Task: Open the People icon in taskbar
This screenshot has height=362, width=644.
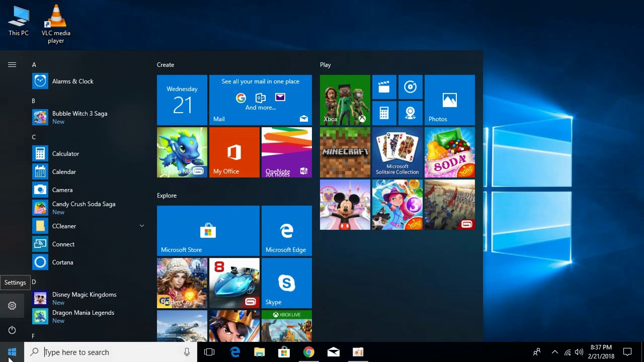Action: 537,352
